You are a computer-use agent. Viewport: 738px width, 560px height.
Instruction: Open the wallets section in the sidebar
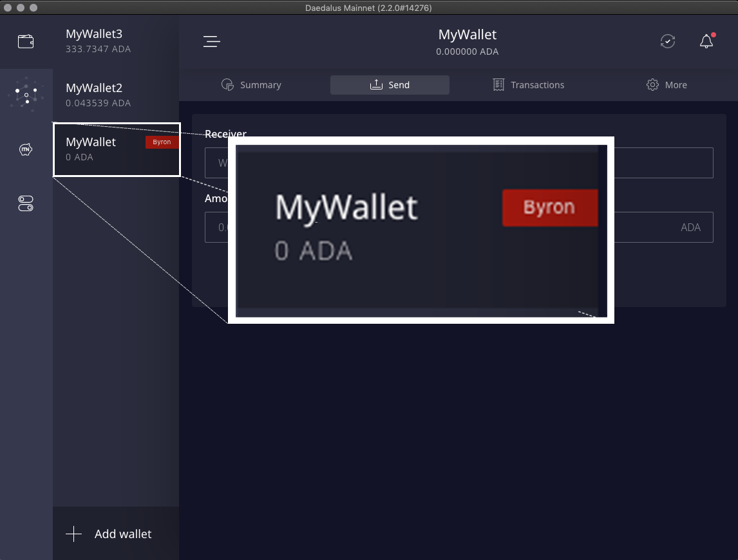point(26,42)
